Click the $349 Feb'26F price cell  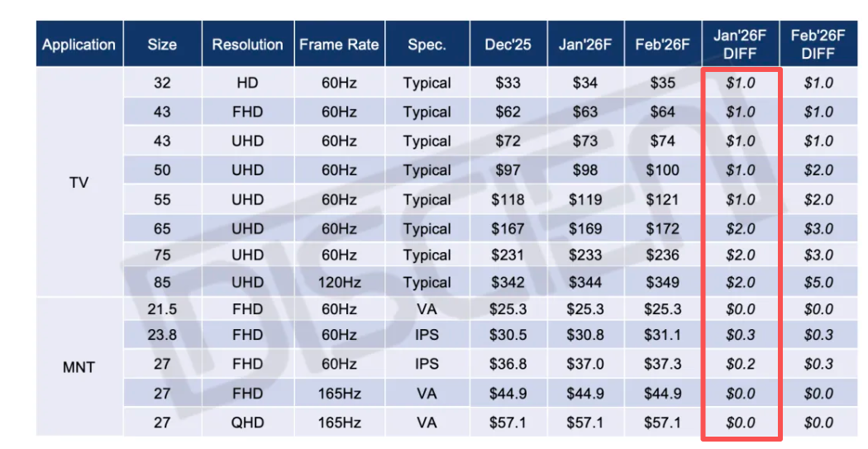[x=662, y=283]
